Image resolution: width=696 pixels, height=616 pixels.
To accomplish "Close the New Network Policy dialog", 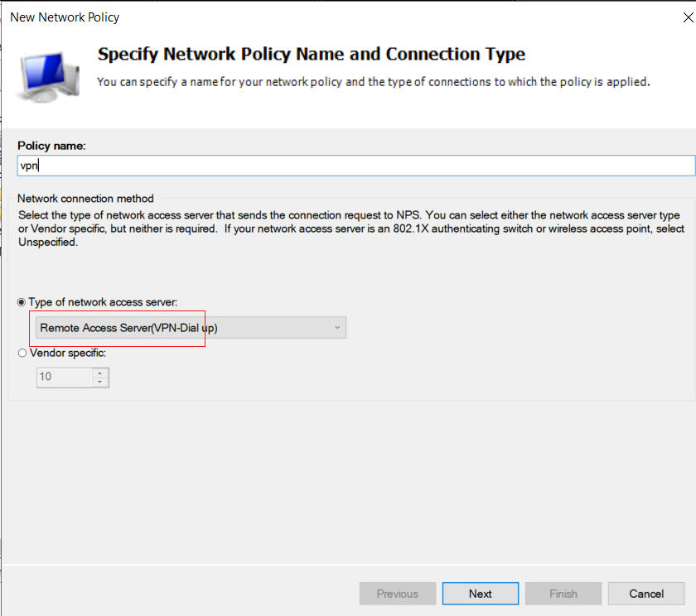I will tap(688, 17).
